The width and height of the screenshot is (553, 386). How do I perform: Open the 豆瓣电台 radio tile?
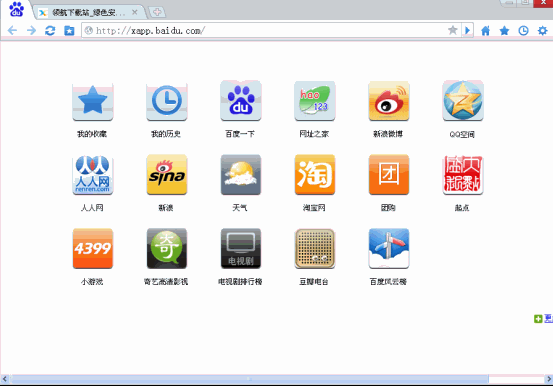[315, 248]
